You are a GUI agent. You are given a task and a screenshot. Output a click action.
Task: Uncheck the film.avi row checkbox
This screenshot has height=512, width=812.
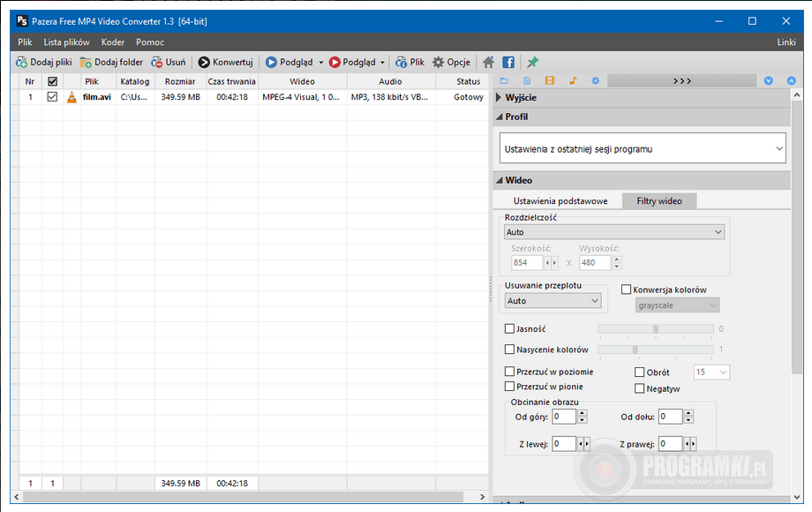pyautogui.click(x=52, y=97)
